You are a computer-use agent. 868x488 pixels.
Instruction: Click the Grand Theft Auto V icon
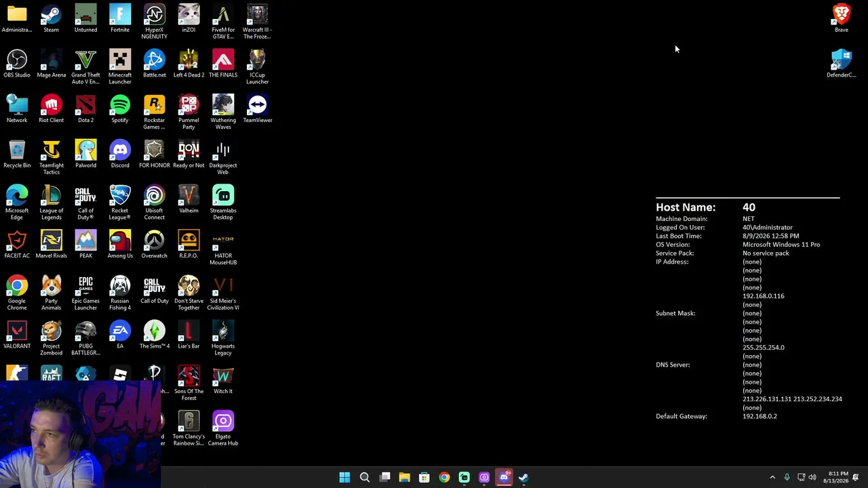click(x=85, y=66)
